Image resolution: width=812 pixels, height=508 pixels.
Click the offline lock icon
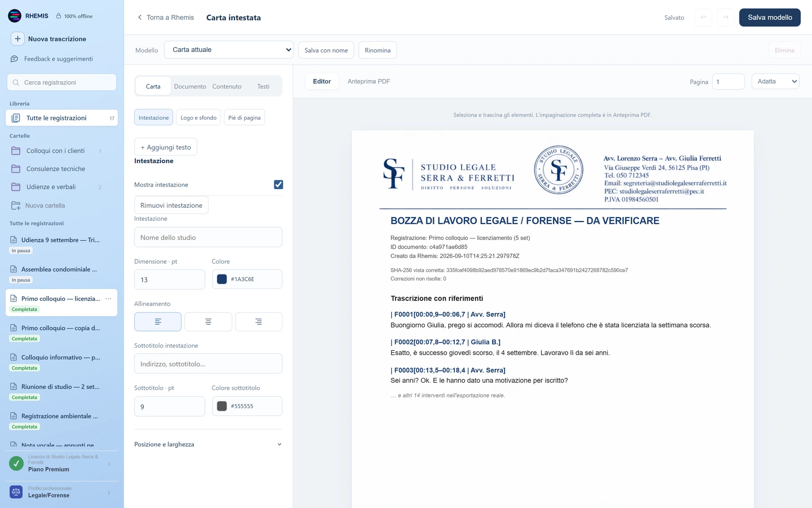(59, 16)
